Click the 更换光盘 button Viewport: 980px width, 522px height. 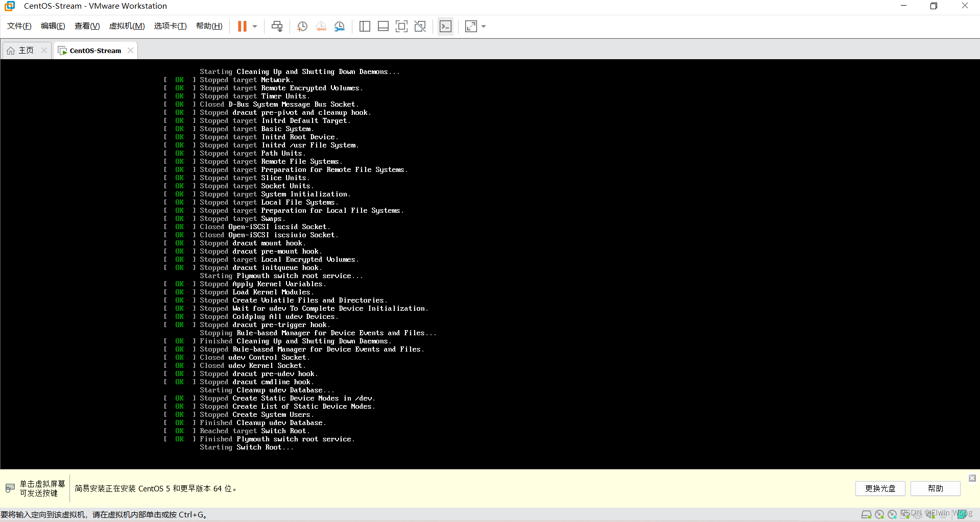(x=880, y=488)
